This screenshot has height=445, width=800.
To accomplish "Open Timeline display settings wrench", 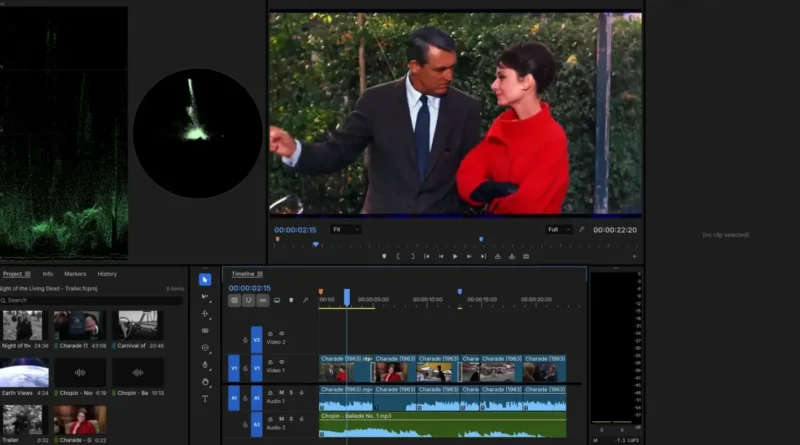I will (305, 300).
